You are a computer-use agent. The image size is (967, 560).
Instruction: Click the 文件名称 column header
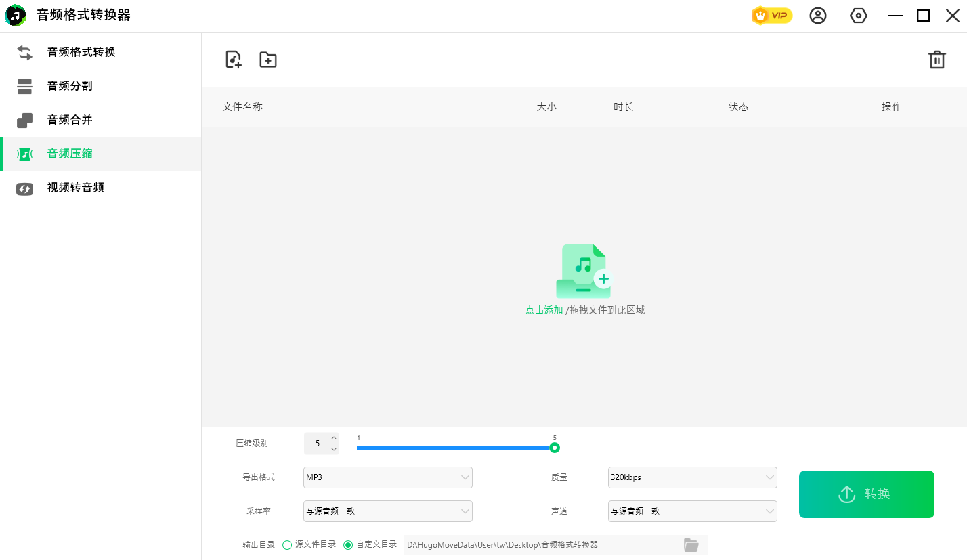click(242, 107)
